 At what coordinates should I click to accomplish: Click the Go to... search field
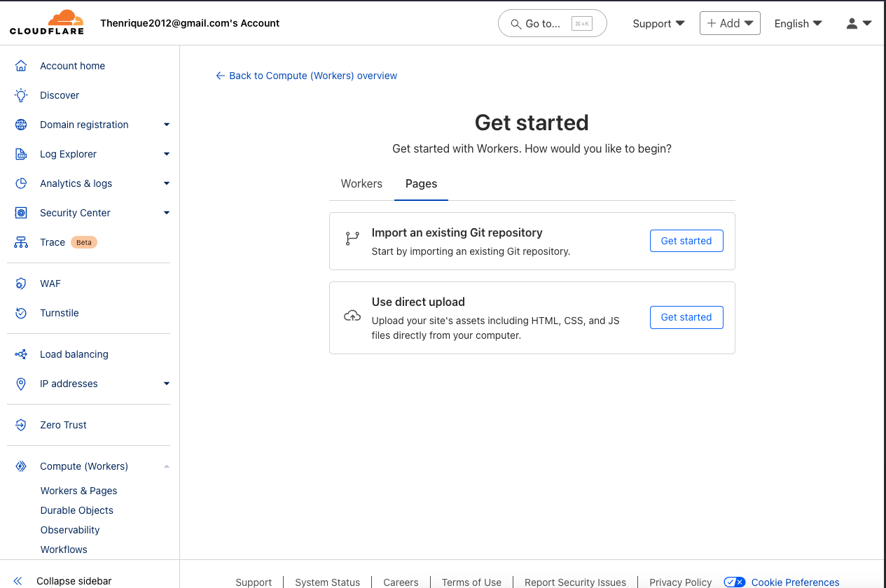(552, 23)
